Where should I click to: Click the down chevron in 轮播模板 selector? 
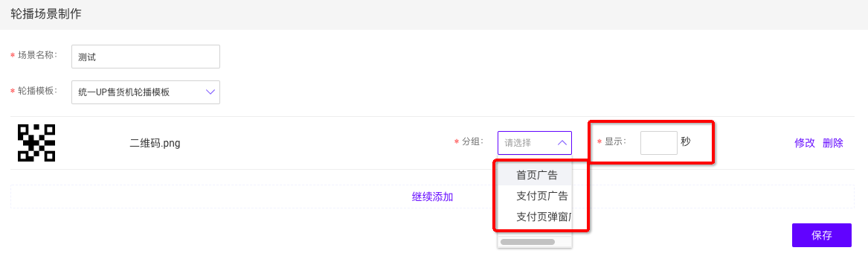210,92
